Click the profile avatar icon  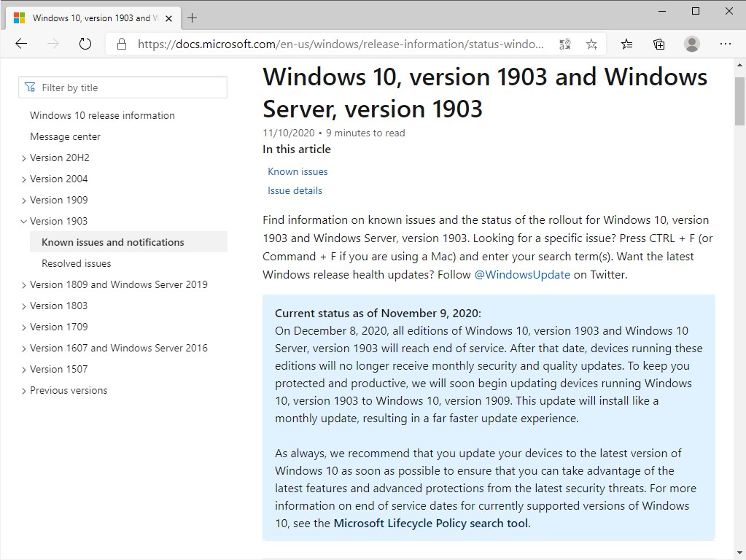pos(691,44)
